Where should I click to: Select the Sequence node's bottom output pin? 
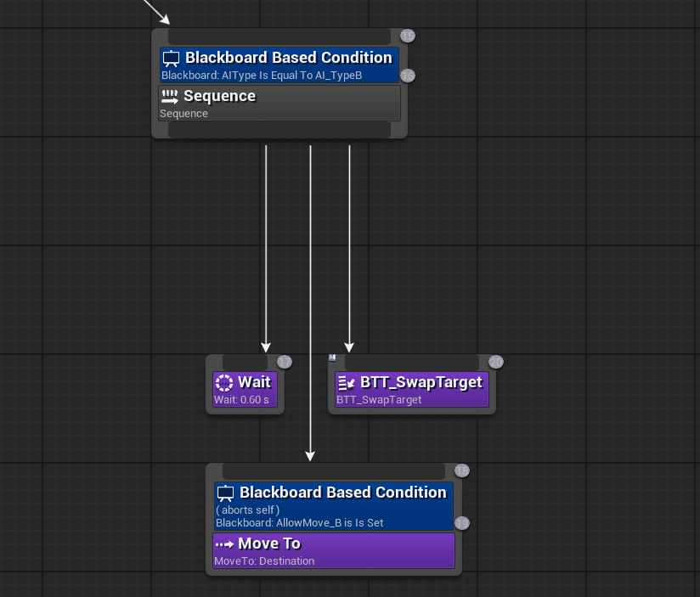coord(279,129)
